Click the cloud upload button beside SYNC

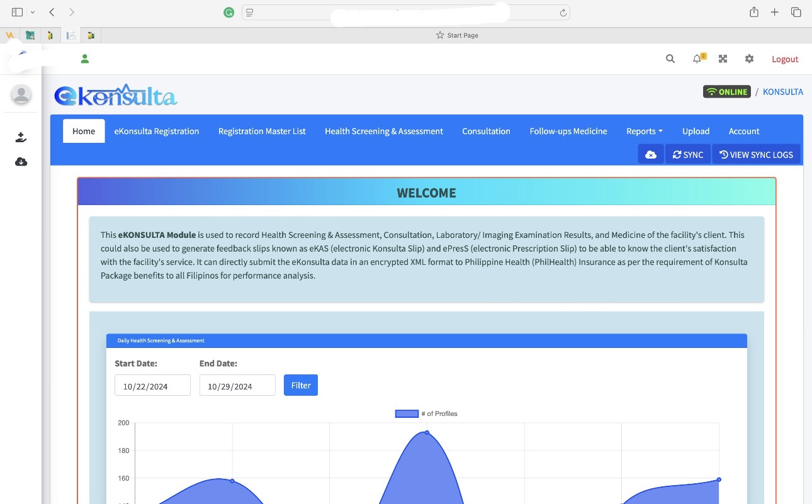651,154
